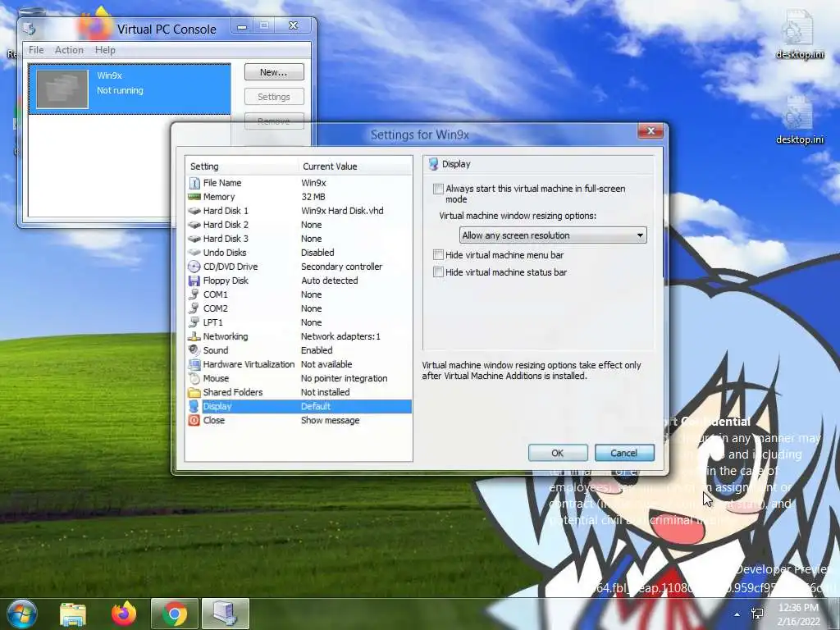
Task: Enable always start in full-screen mode
Action: pyautogui.click(x=438, y=189)
